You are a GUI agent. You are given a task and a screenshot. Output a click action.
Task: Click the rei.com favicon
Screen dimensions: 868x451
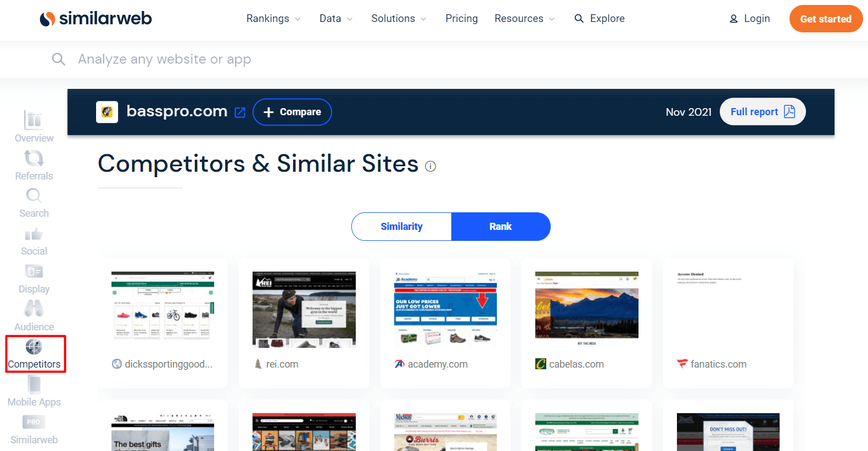coord(258,364)
